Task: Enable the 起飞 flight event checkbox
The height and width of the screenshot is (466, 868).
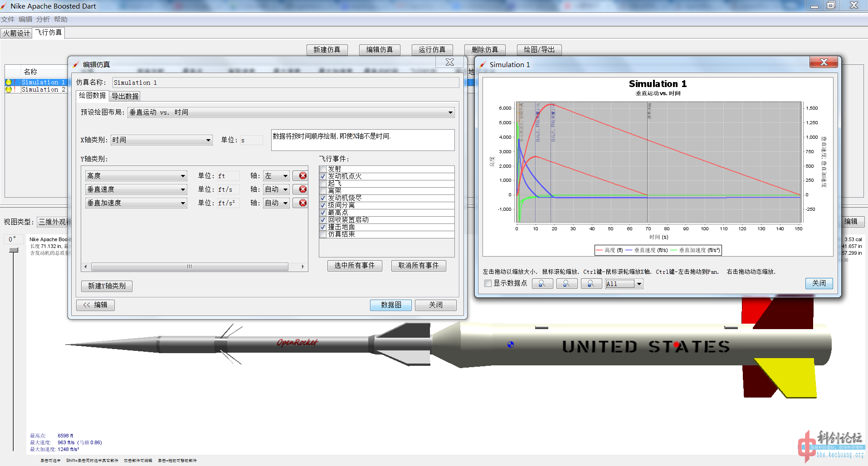Action: coord(323,184)
